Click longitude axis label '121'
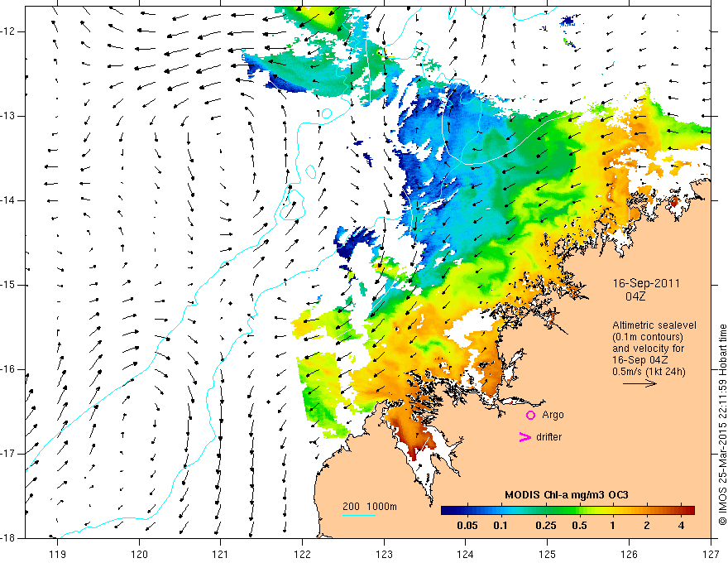 [x=221, y=554]
